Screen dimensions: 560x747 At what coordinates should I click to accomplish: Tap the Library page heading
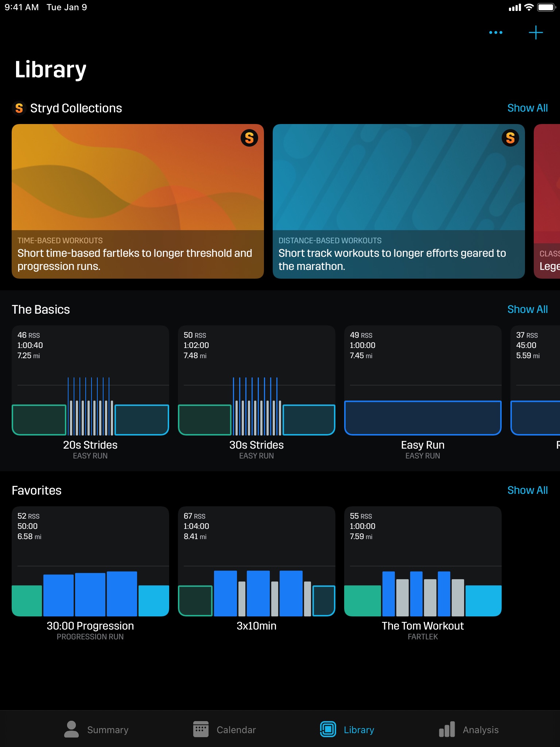click(x=50, y=70)
